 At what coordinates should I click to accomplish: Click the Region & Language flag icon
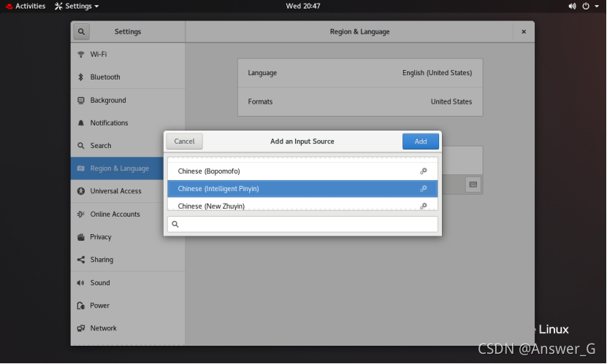81,169
